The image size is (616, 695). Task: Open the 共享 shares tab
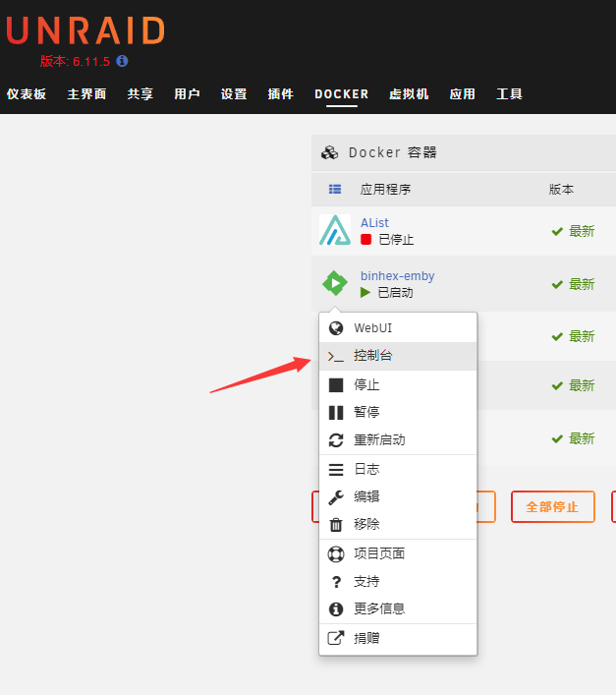pos(140,94)
